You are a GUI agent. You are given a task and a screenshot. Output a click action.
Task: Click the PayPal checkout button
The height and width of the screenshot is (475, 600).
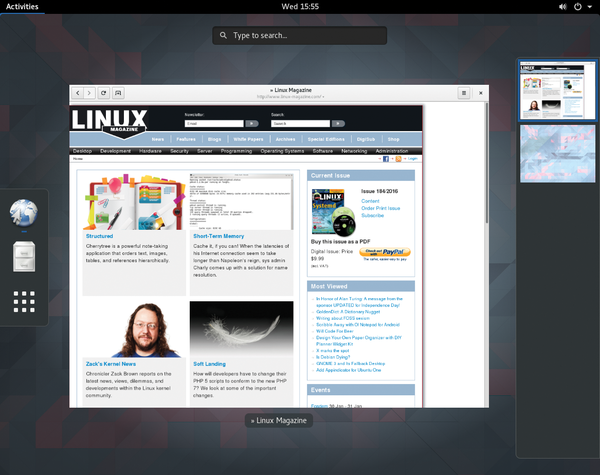(x=385, y=252)
